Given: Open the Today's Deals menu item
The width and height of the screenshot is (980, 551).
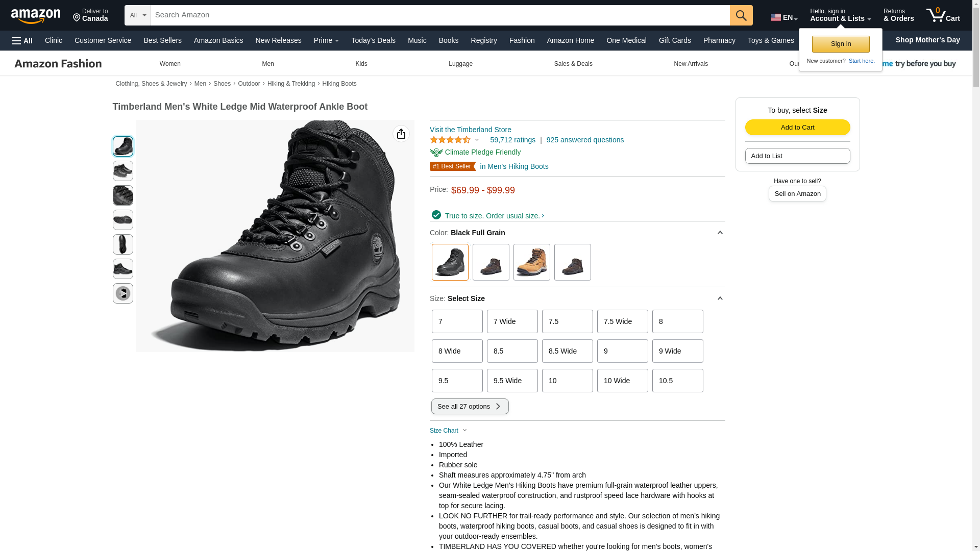Looking at the screenshot, I should point(373,40).
